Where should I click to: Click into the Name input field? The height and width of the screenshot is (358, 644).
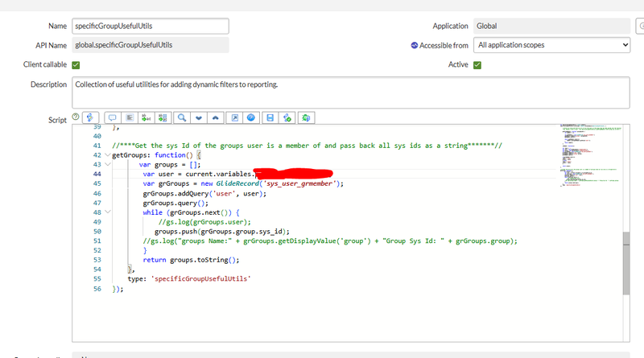click(151, 26)
